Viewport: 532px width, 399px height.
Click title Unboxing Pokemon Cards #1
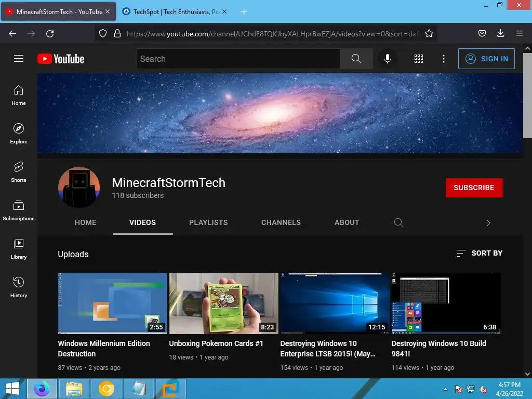(x=216, y=343)
